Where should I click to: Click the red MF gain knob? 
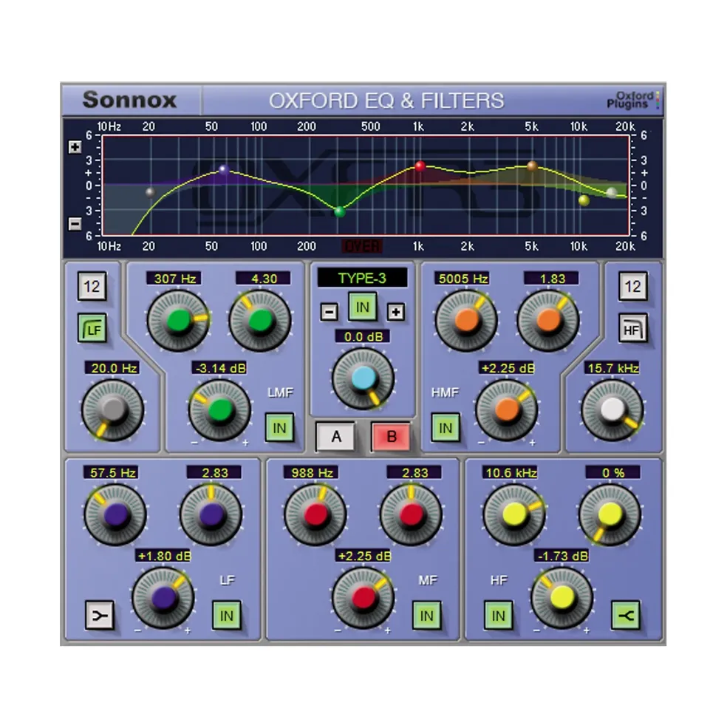(363, 598)
